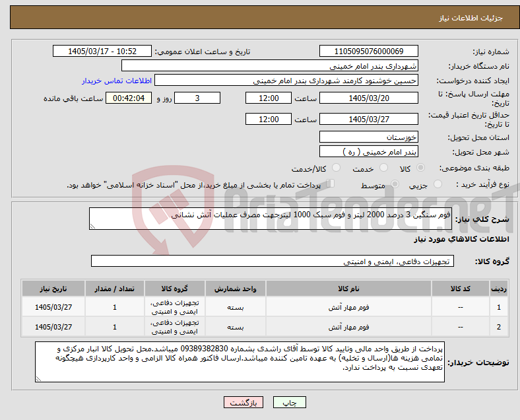Click the response deadline 12:00 time field

[269, 98]
